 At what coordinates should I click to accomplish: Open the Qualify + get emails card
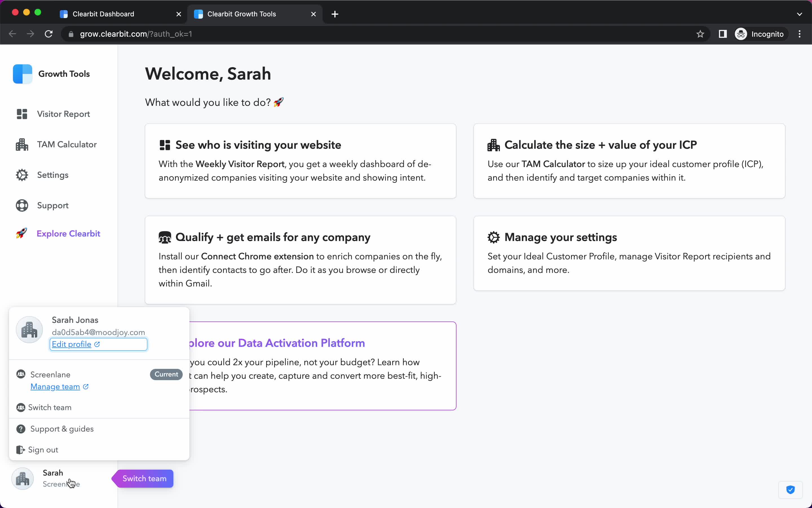[x=300, y=260]
